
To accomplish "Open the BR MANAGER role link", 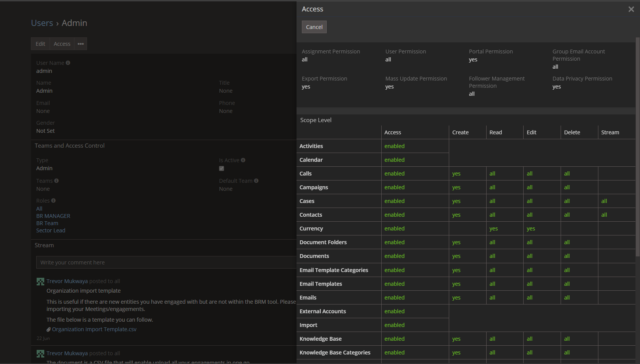I will (53, 216).
